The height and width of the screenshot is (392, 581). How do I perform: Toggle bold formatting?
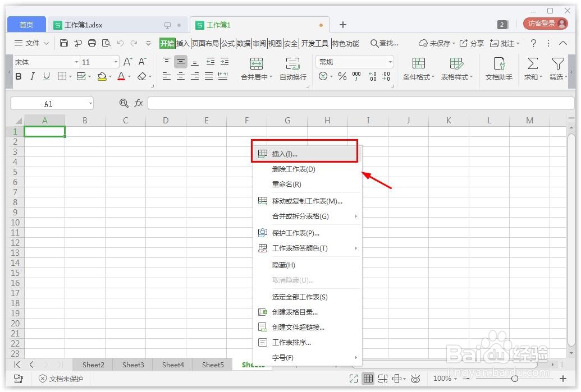pyautogui.click(x=18, y=77)
